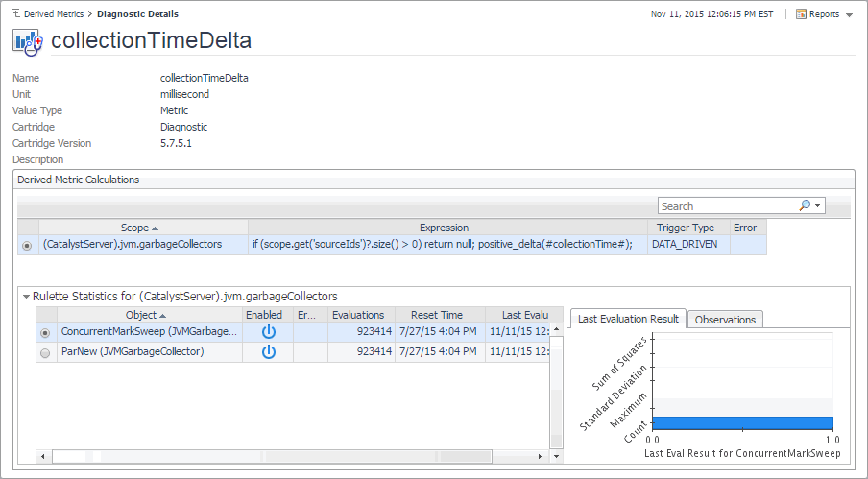Select the CatalystServer scope radio button

27,245
